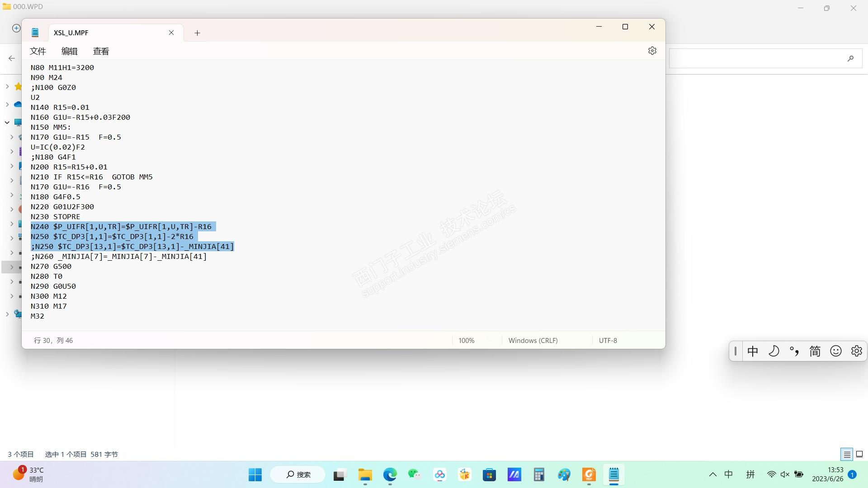Open IME emoji panel

(x=835, y=351)
